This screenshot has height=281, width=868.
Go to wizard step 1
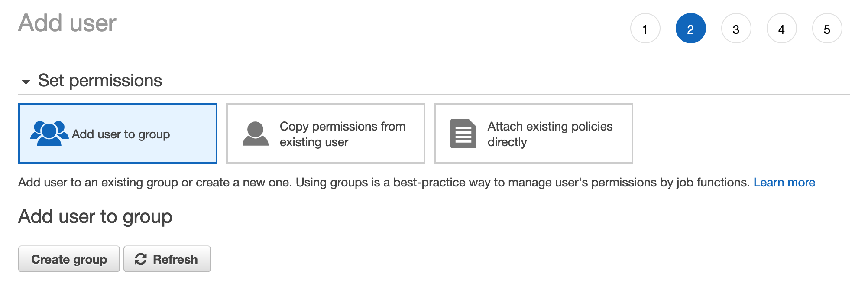pyautogui.click(x=645, y=29)
